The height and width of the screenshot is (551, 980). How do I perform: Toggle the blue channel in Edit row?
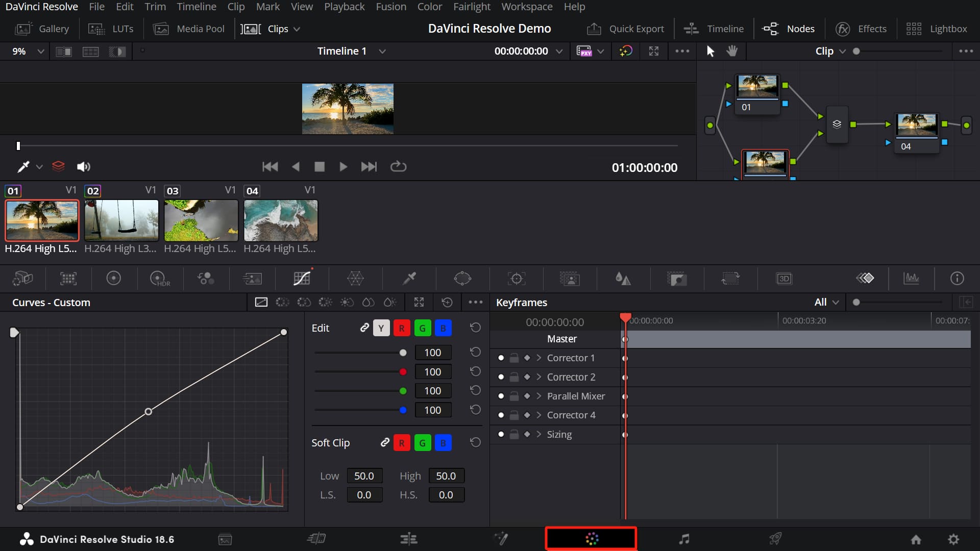443,328
